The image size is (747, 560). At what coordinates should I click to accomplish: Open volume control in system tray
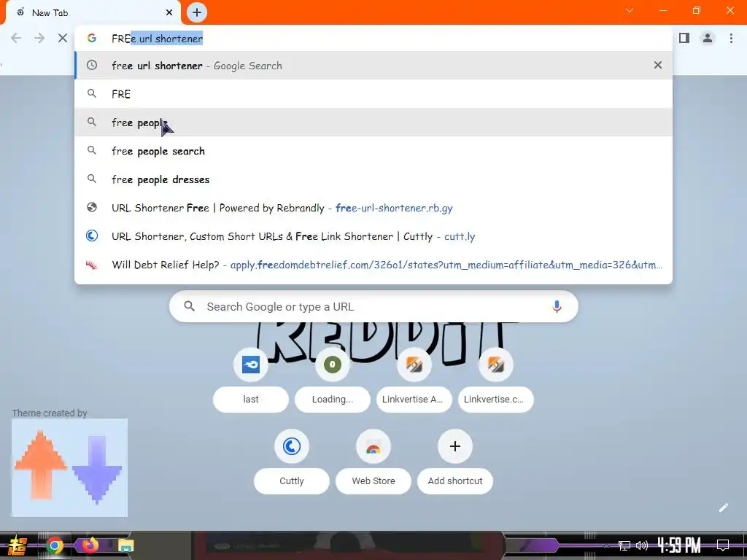[642, 545]
